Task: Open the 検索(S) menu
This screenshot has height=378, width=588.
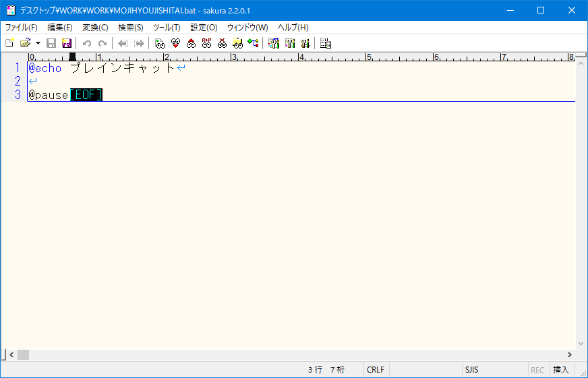Action: point(131,28)
